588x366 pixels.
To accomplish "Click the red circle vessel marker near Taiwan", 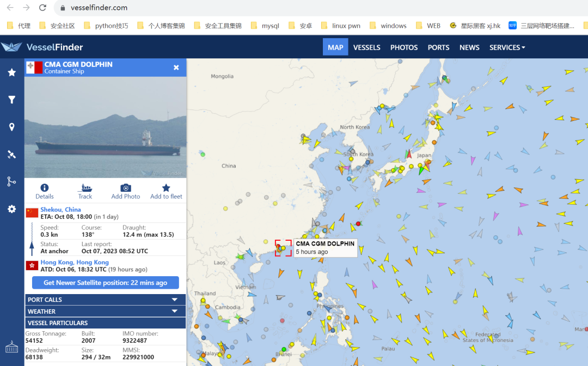I will [358, 224].
